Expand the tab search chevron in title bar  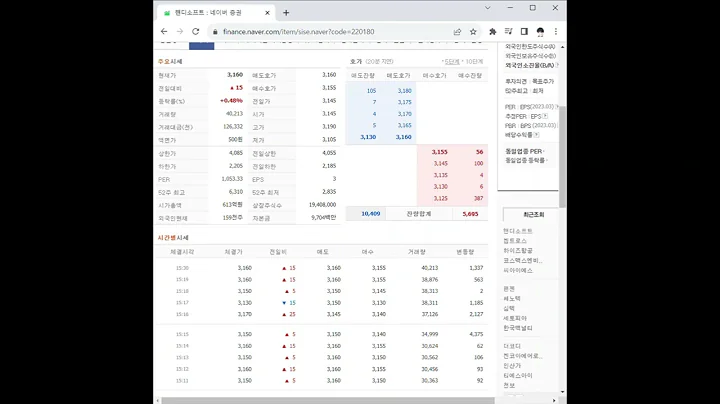(488, 8)
